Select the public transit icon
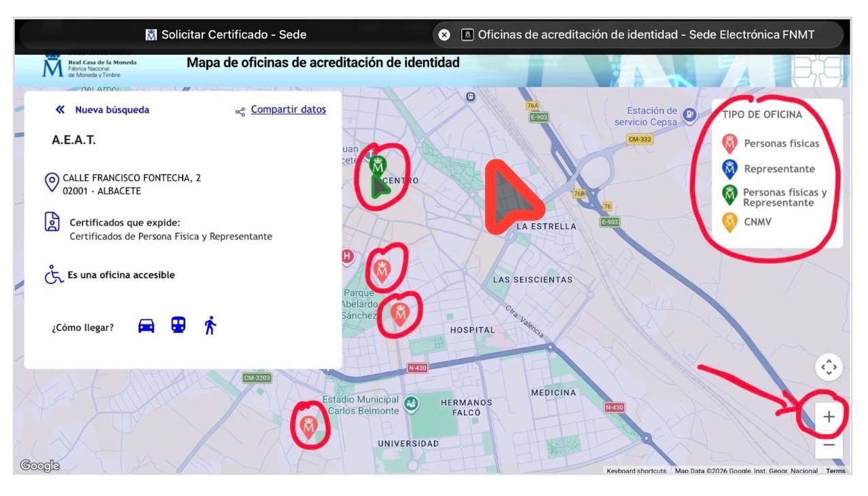The height and width of the screenshot is (496, 868). 177,325
